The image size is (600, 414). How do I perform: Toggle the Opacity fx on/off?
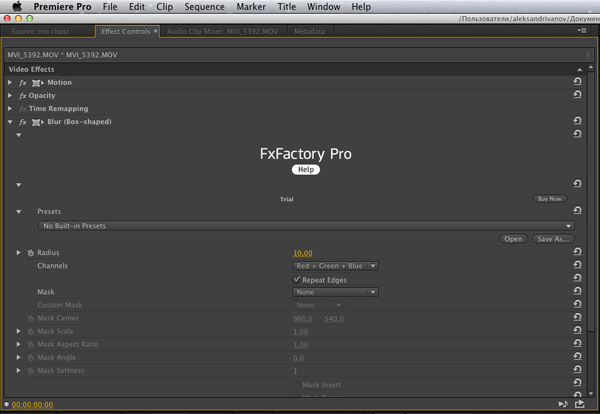23,96
